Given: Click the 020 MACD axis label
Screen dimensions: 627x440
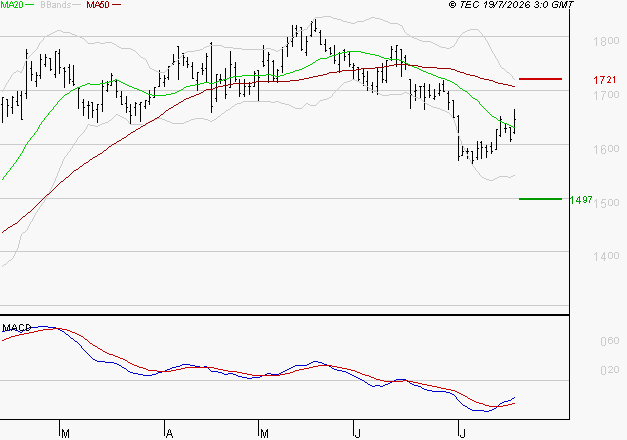Looking at the screenshot, I should point(610,370).
